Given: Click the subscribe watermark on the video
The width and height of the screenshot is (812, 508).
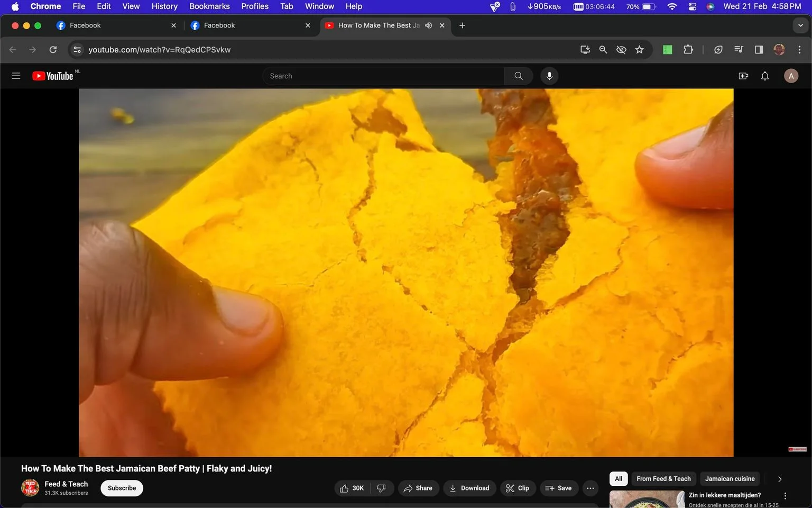Looking at the screenshot, I should [797, 449].
